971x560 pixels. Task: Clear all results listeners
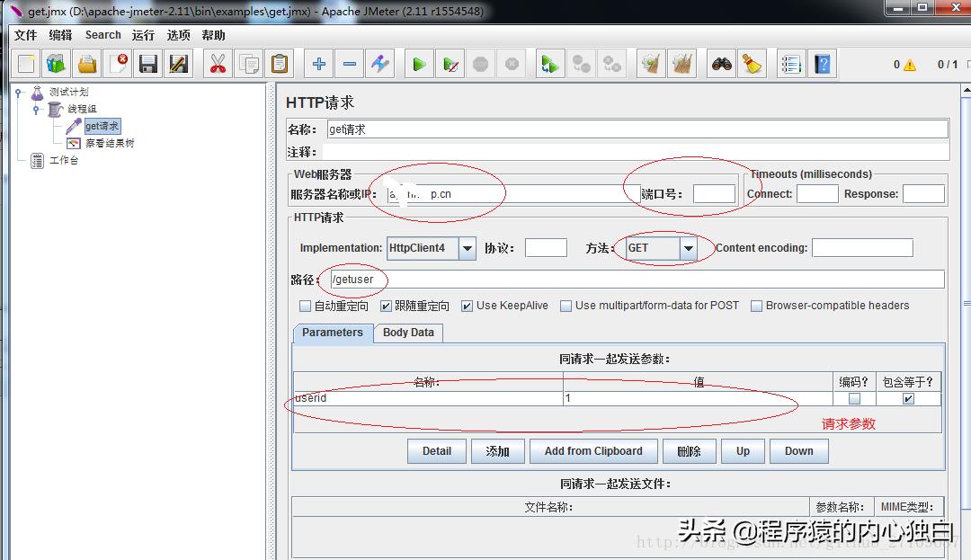[x=681, y=63]
